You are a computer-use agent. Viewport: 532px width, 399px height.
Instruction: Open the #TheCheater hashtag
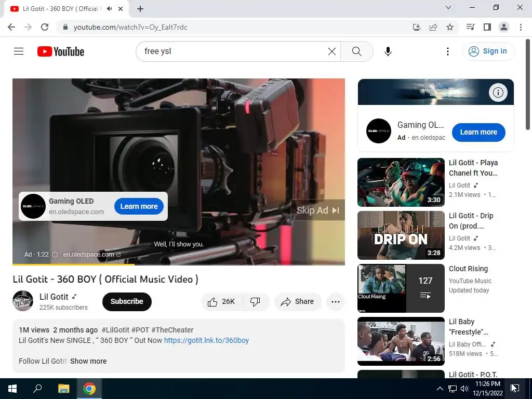coord(172,330)
